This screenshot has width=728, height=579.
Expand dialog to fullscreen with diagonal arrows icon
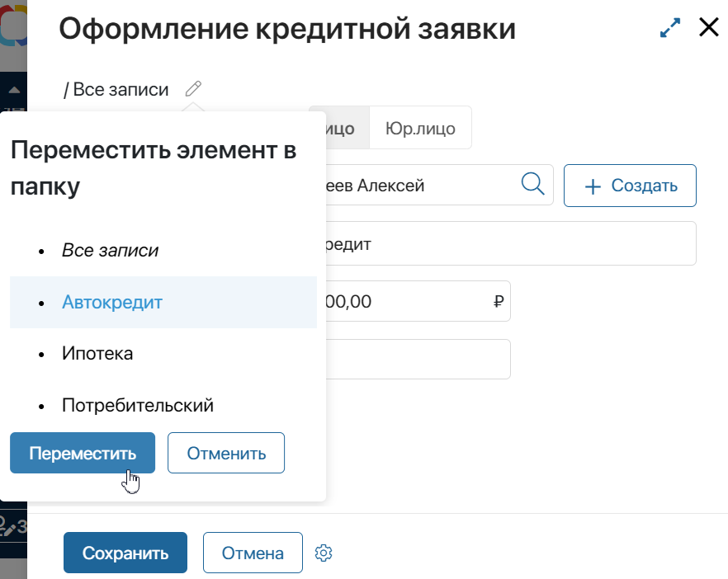tap(669, 27)
